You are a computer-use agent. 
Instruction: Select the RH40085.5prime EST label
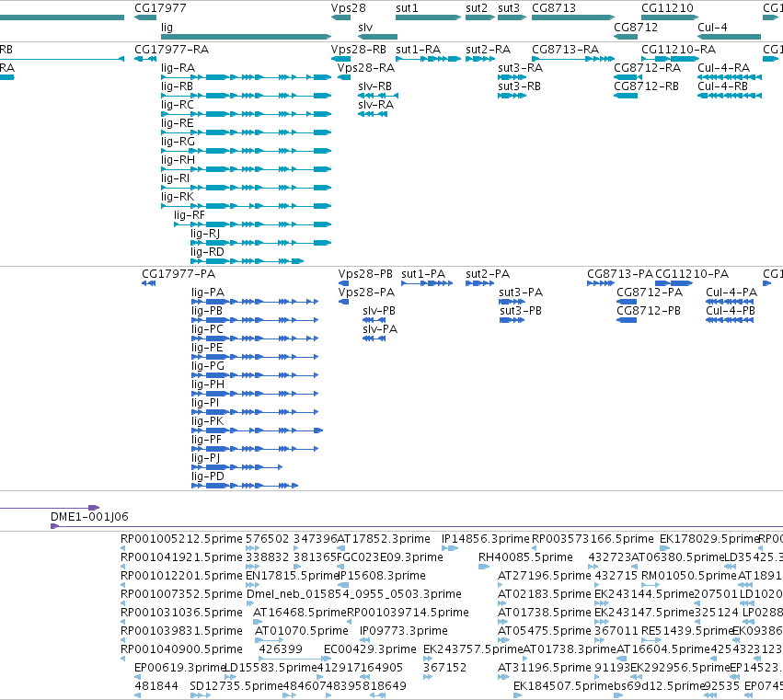tap(525, 557)
